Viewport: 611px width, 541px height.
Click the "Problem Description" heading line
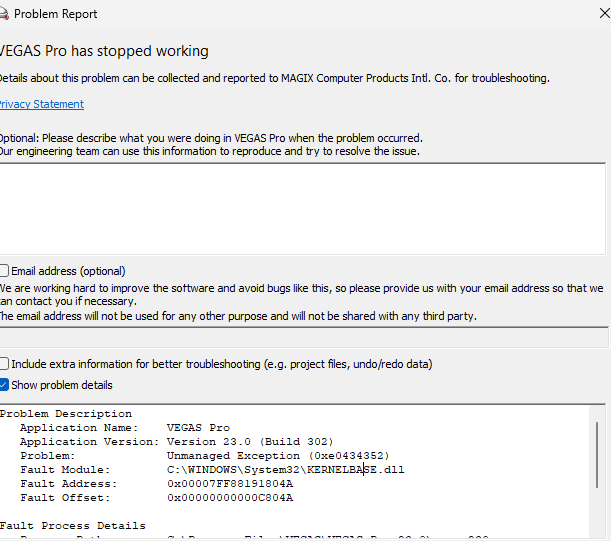(x=66, y=414)
